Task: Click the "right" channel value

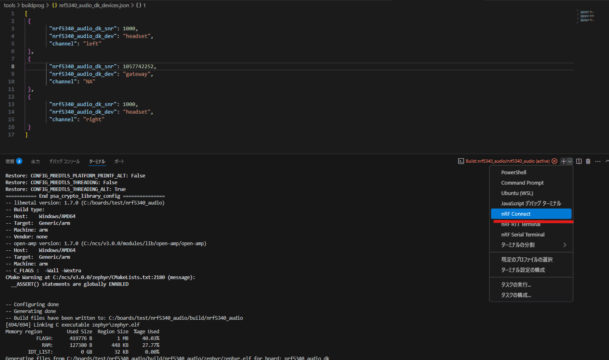Action: (93, 119)
